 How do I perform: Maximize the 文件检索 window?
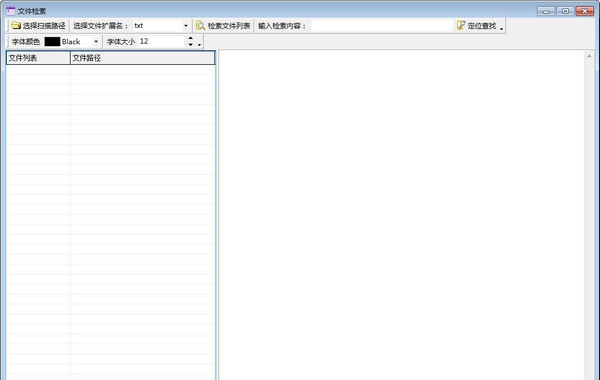click(x=565, y=11)
